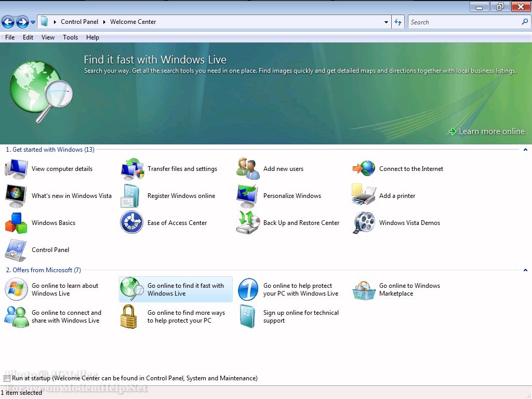The height and width of the screenshot is (399, 532).
Task: Expand the address bar history dropdown
Action: [x=386, y=22]
